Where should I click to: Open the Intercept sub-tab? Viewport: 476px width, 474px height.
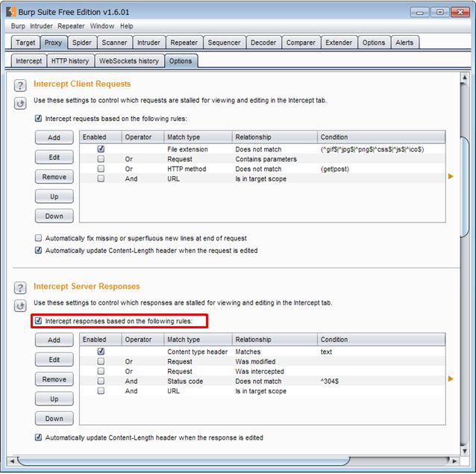click(x=29, y=61)
